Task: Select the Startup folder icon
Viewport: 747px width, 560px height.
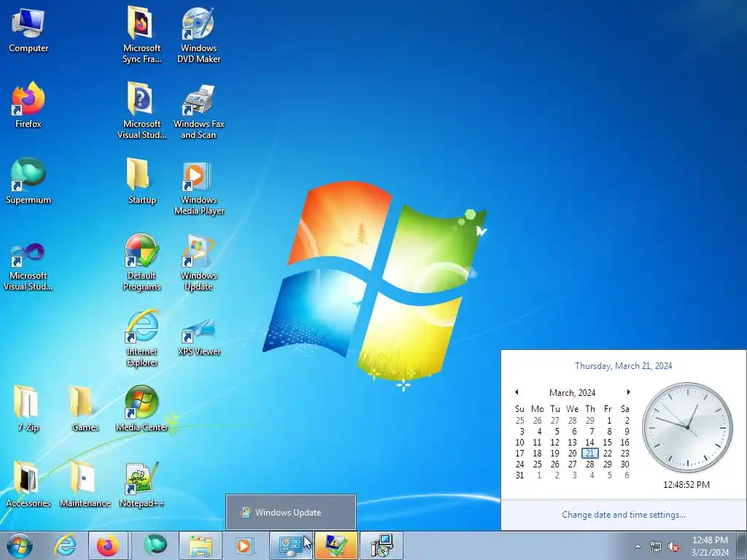Action: [142, 182]
